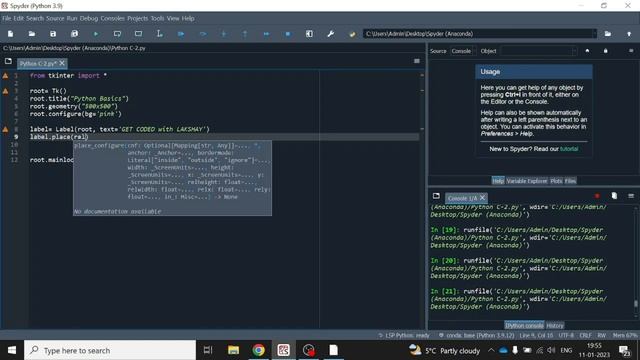The image size is (640, 360).
Task: Click the Open file folder icon
Action: [x=32, y=34]
